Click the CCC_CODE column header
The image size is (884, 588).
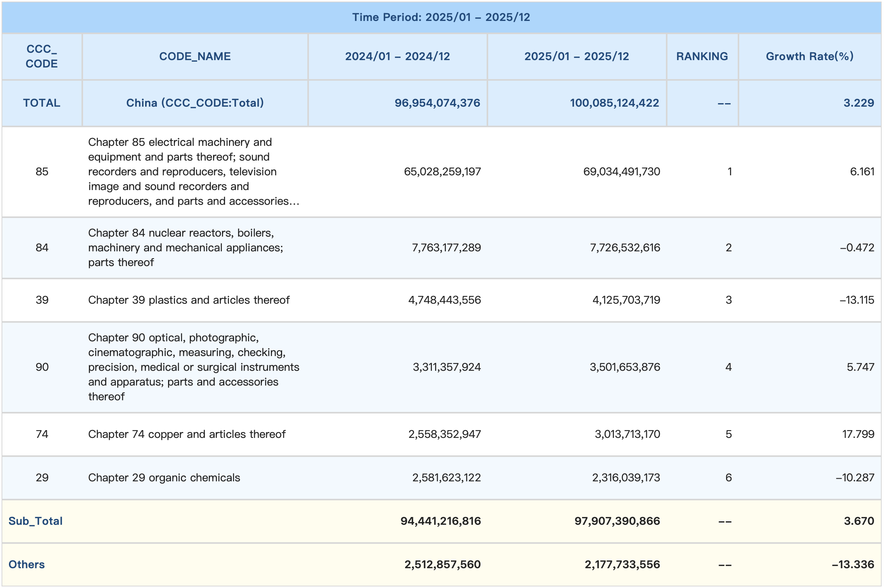point(42,56)
